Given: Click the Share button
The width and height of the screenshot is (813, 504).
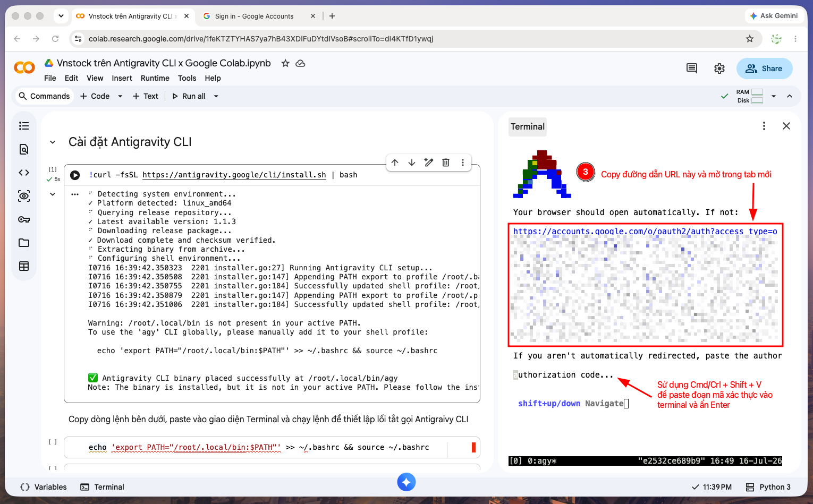Looking at the screenshot, I should tap(764, 69).
